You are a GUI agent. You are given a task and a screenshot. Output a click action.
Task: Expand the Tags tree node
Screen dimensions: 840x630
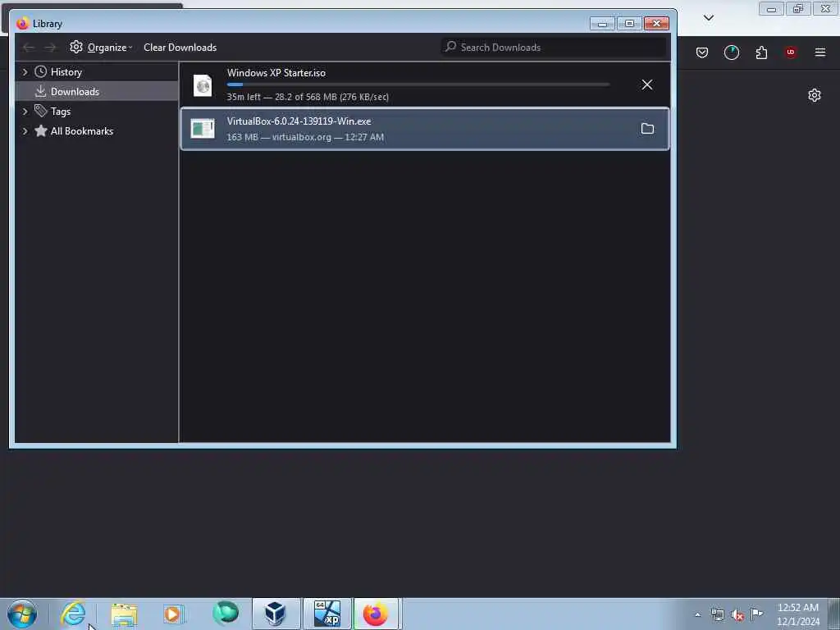(25, 112)
